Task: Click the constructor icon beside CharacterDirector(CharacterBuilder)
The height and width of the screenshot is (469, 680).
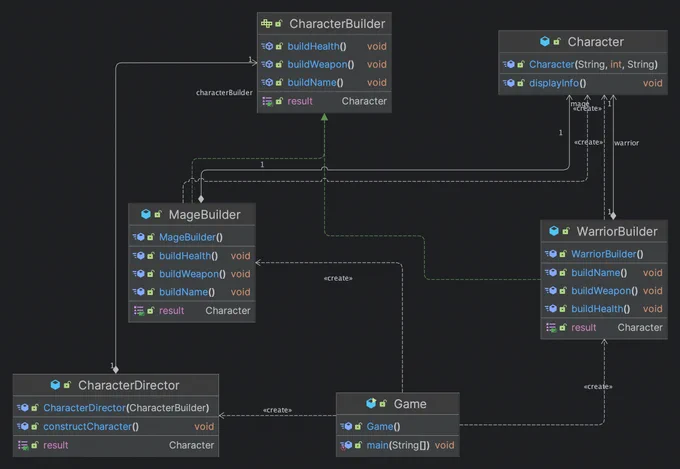Action: (23, 408)
